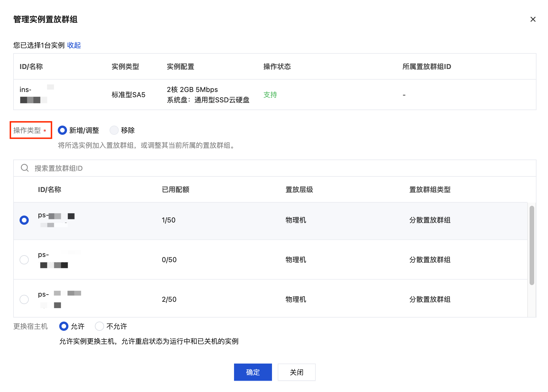Screen dimensions: 548x392
Task: Click the search magnifier icon
Action: [25, 168]
